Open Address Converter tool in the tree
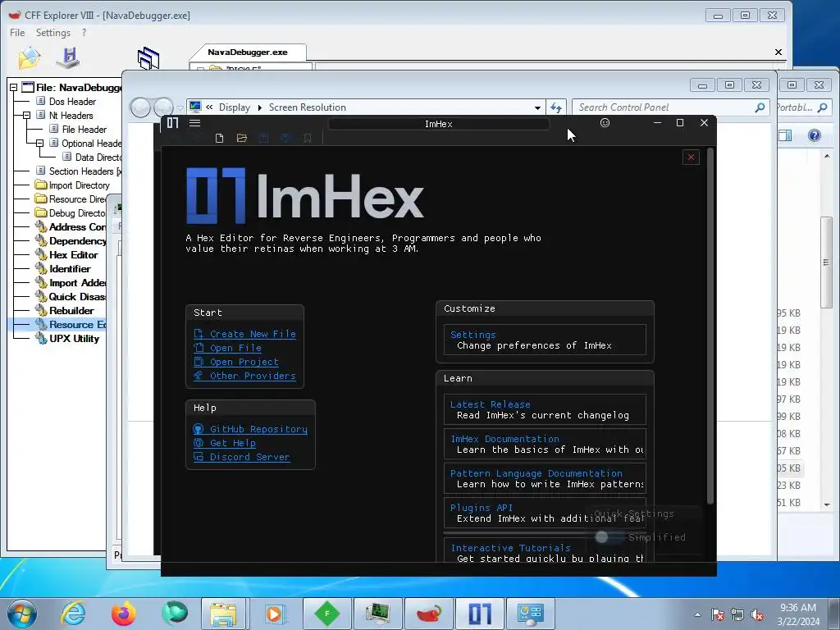This screenshot has height=630, width=840. point(78,226)
